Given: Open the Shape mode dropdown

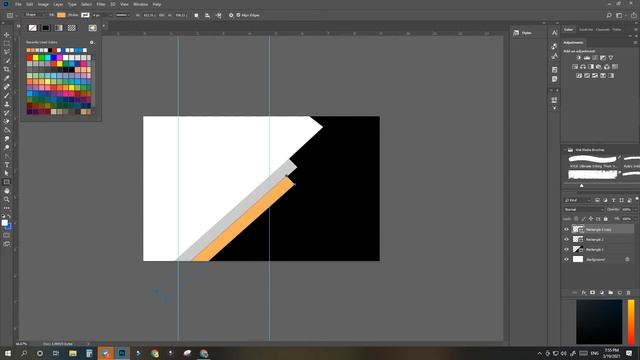Looking at the screenshot, I should 35,15.
